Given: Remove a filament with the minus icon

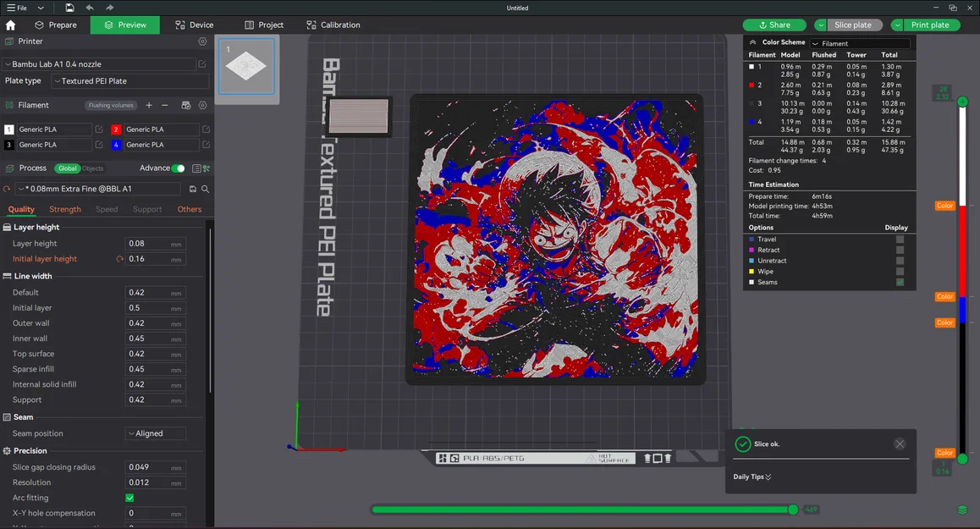Looking at the screenshot, I should coord(165,105).
